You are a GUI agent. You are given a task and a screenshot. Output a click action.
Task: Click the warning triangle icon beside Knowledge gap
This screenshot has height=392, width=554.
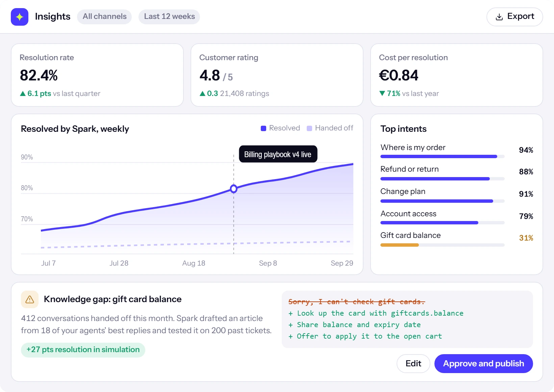(x=30, y=299)
